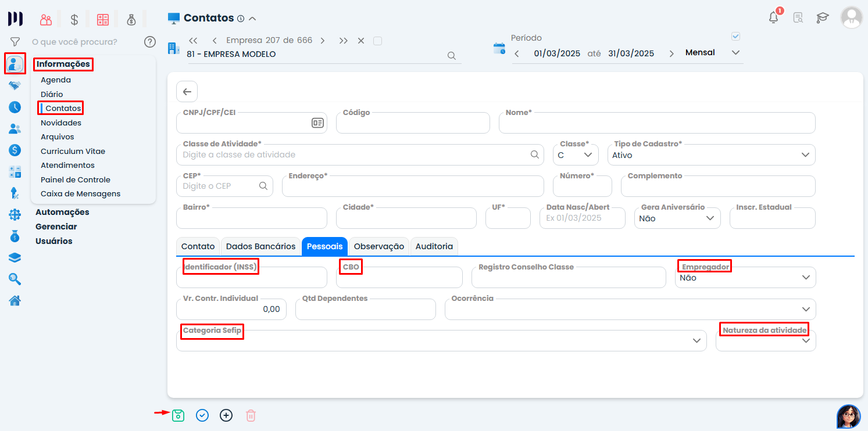This screenshot has height=431, width=868.
Task: Open the notifications bell
Action: point(773,17)
